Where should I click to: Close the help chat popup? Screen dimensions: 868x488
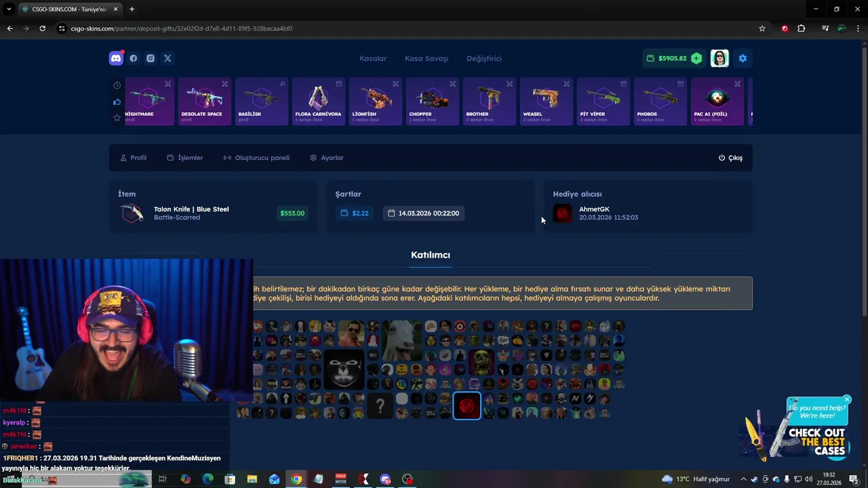(x=847, y=399)
